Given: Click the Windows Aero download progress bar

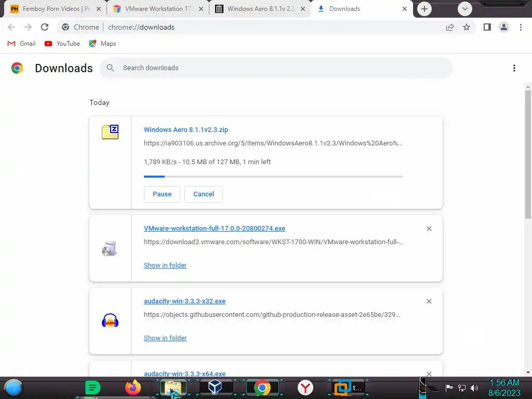Looking at the screenshot, I should 273,177.
